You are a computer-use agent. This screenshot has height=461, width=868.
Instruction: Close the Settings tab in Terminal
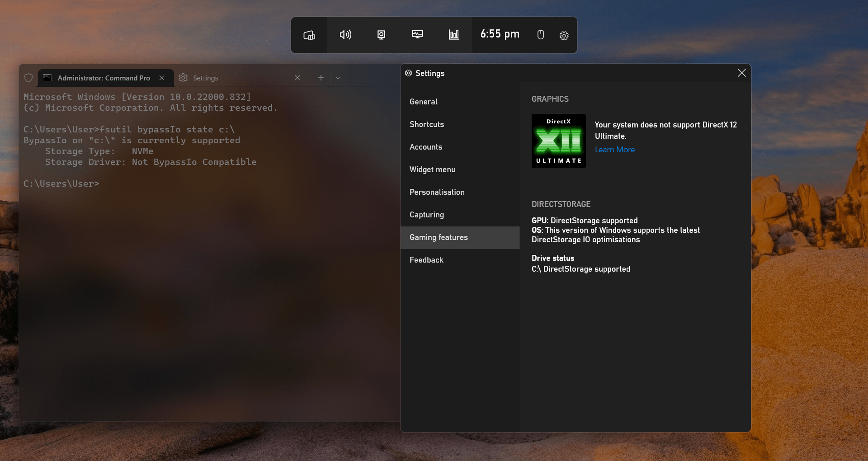pyautogui.click(x=297, y=78)
